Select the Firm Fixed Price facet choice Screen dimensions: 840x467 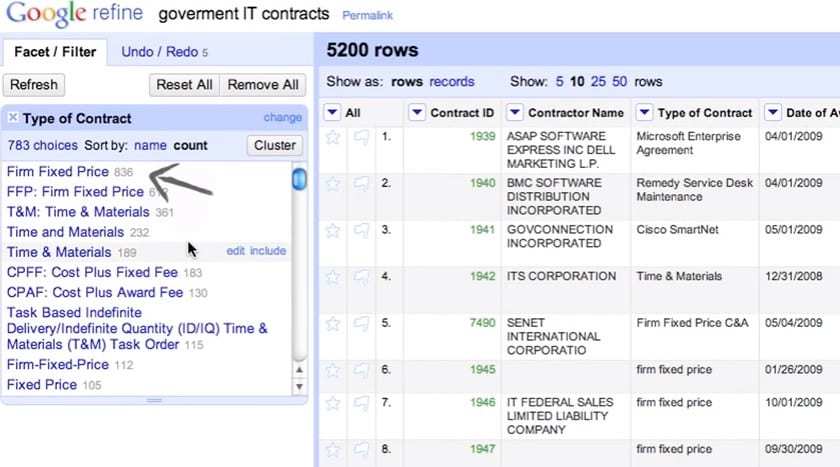57,172
